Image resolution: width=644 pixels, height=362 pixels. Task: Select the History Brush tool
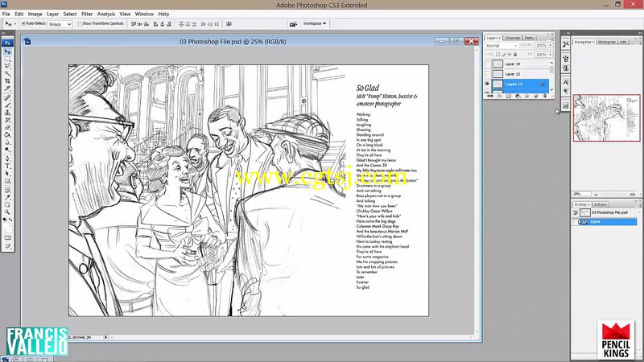[7, 120]
